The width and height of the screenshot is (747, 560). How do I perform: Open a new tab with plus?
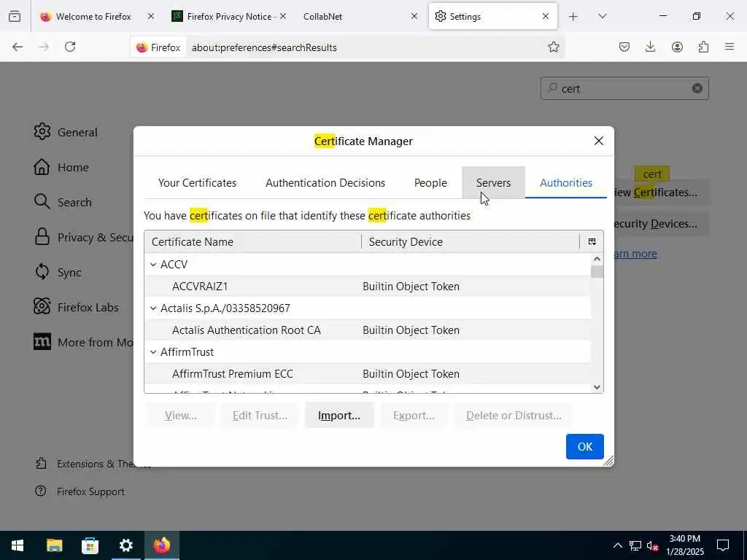(573, 17)
